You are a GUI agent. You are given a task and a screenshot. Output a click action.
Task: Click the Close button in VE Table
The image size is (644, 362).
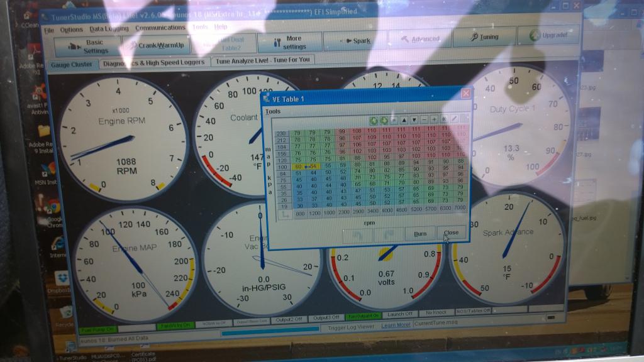pyautogui.click(x=451, y=233)
